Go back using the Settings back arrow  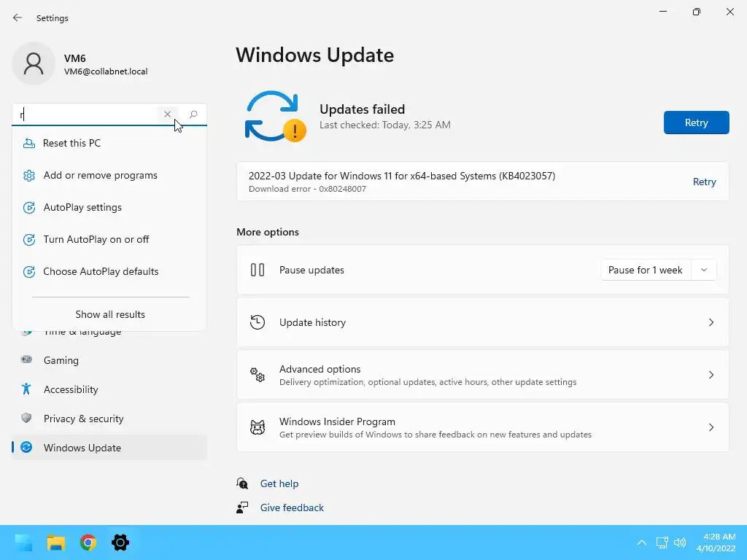(18, 17)
